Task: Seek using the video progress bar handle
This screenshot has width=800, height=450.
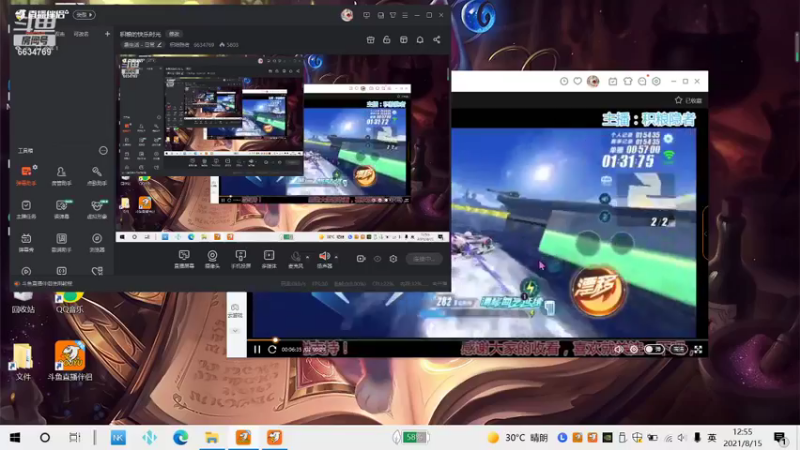Action: [275, 340]
